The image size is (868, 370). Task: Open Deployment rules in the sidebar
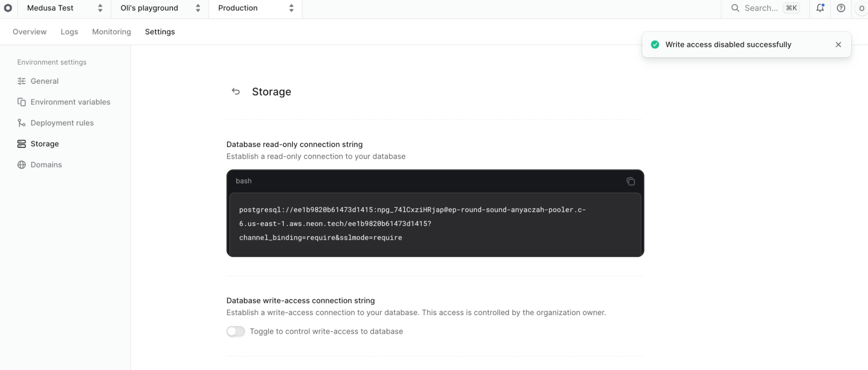click(55, 123)
